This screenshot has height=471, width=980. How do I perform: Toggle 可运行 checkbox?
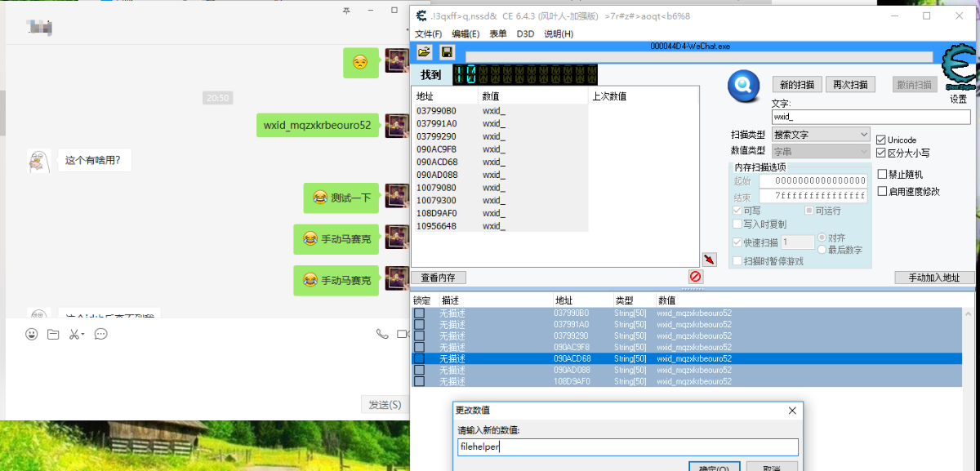click(809, 211)
